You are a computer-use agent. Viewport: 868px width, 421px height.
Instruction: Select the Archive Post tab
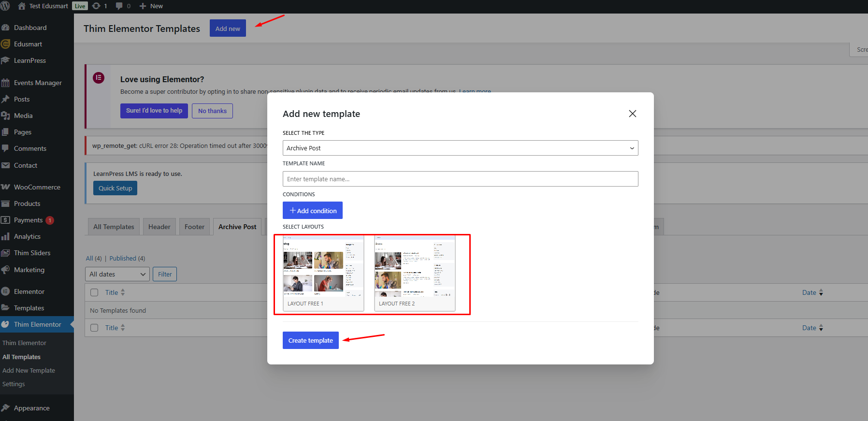tap(237, 227)
